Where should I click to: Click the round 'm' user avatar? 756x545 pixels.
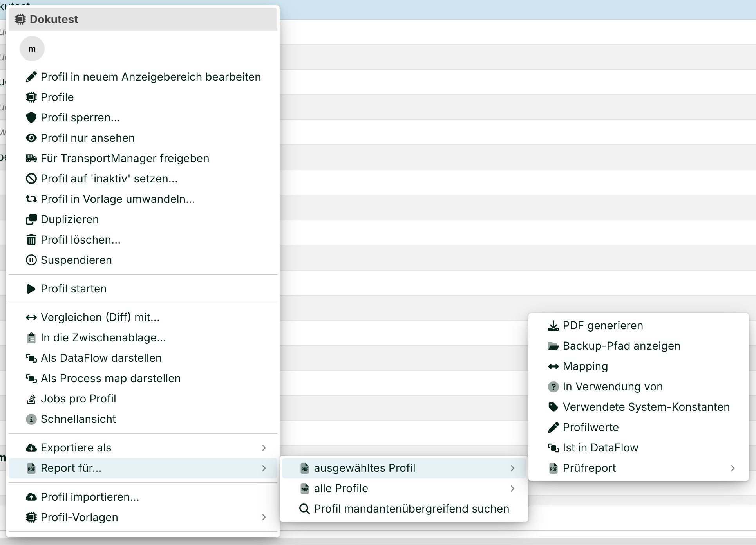click(x=32, y=49)
